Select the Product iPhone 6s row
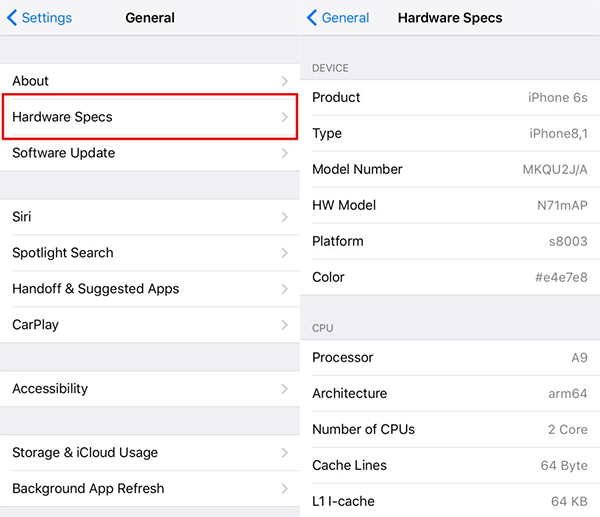This screenshot has width=600, height=517. pos(450,97)
